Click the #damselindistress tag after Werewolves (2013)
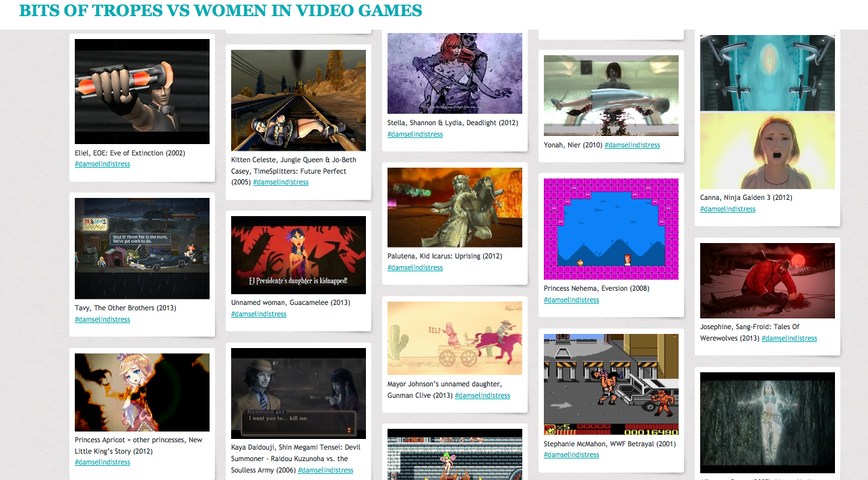This screenshot has height=480, width=868. (x=789, y=339)
